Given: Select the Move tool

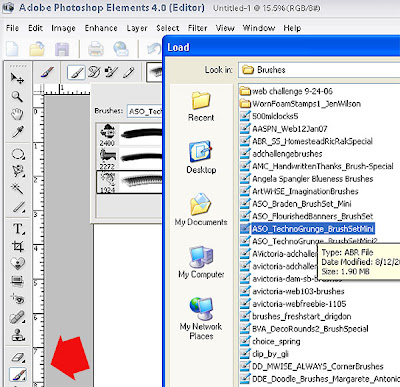Looking at the screenshot, I should pyautogui.click(x=17, y=79).
